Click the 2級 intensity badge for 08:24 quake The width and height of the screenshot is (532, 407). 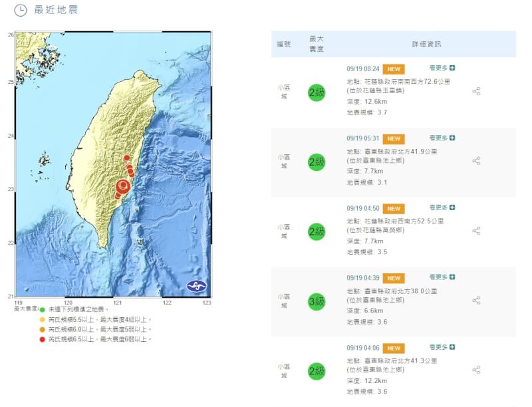(317, 92)
